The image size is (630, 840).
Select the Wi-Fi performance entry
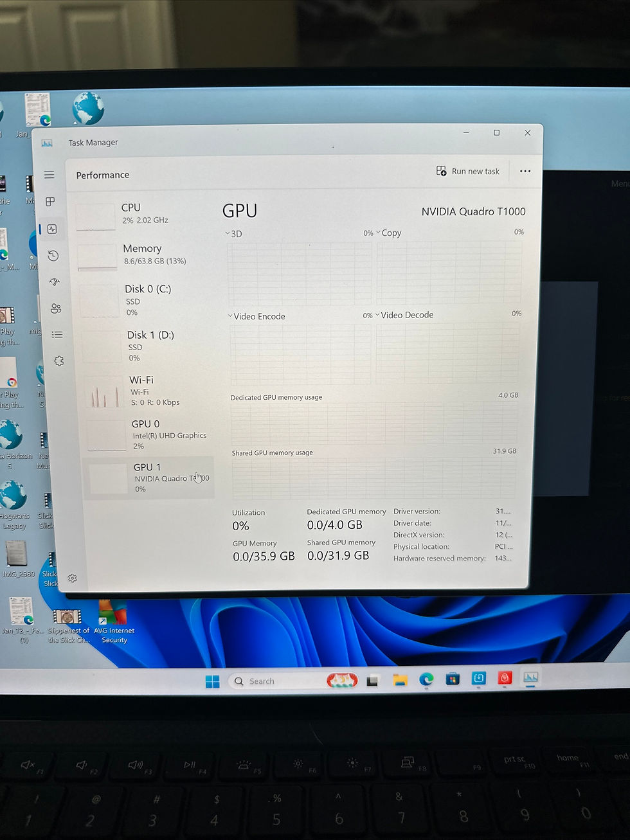tap(150, 391)
